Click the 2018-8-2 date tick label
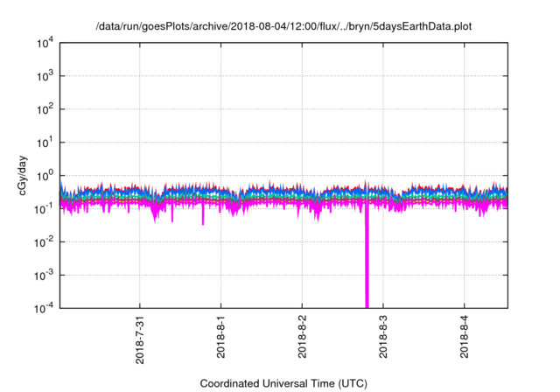Screen dimensions: 560x392 [x=302, y=337]
